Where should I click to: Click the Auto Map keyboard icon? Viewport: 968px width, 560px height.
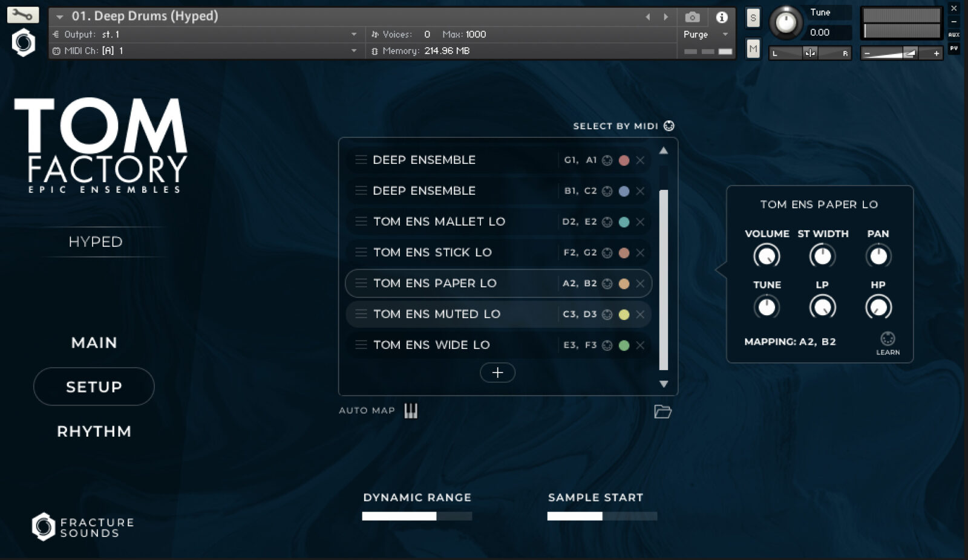411,411
